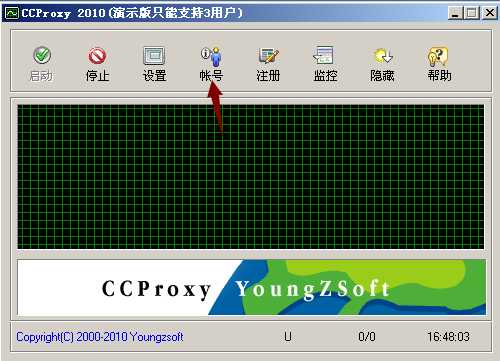Close the CCProxy window
Image resolution: width=500 pixels, height=361 pixels.
tap(490, 13)
